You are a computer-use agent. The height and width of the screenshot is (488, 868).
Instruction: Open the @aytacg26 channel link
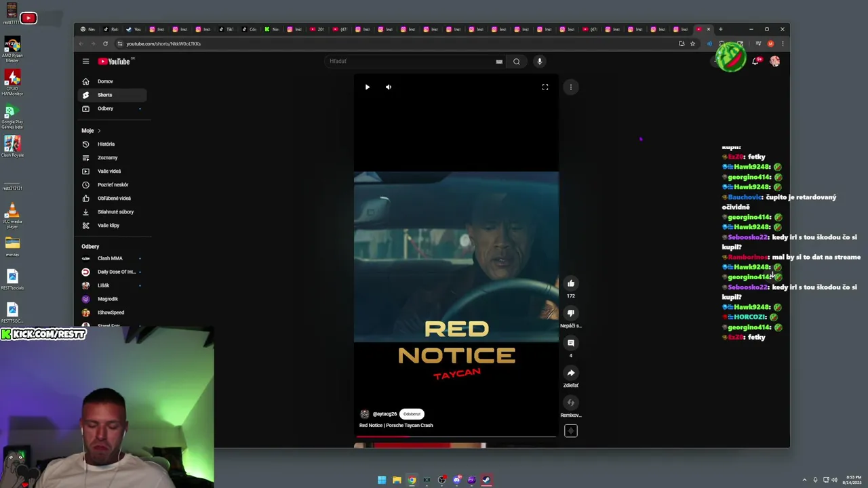click(x=384, y=414)
